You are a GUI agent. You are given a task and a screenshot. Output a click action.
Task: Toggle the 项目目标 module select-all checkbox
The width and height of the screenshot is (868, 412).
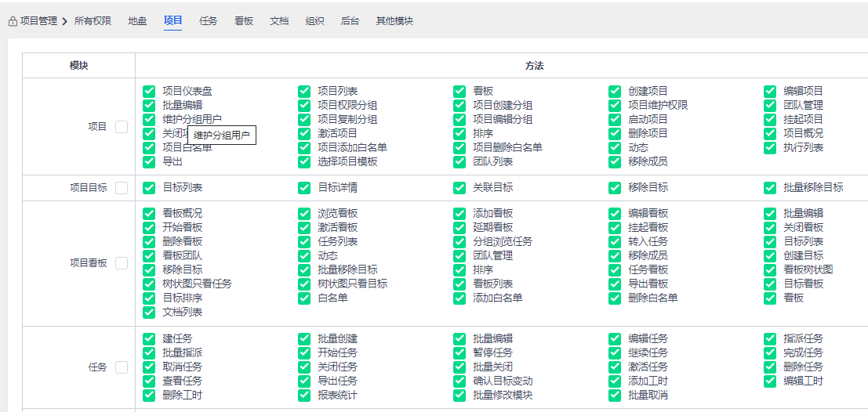122,188
